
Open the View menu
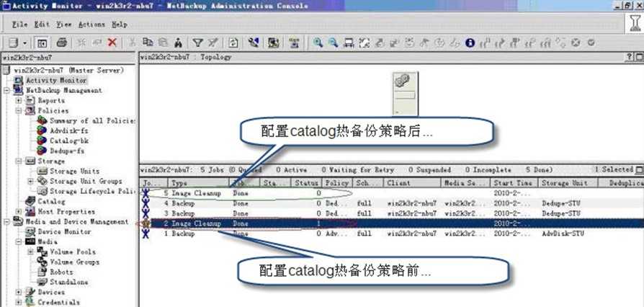[x=63, y=25]
